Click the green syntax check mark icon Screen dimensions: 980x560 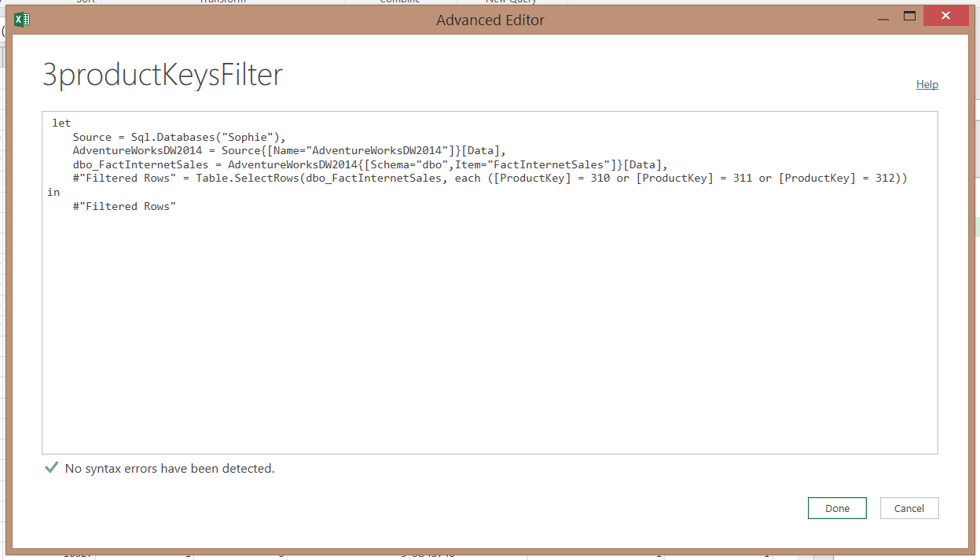(51, 468)
